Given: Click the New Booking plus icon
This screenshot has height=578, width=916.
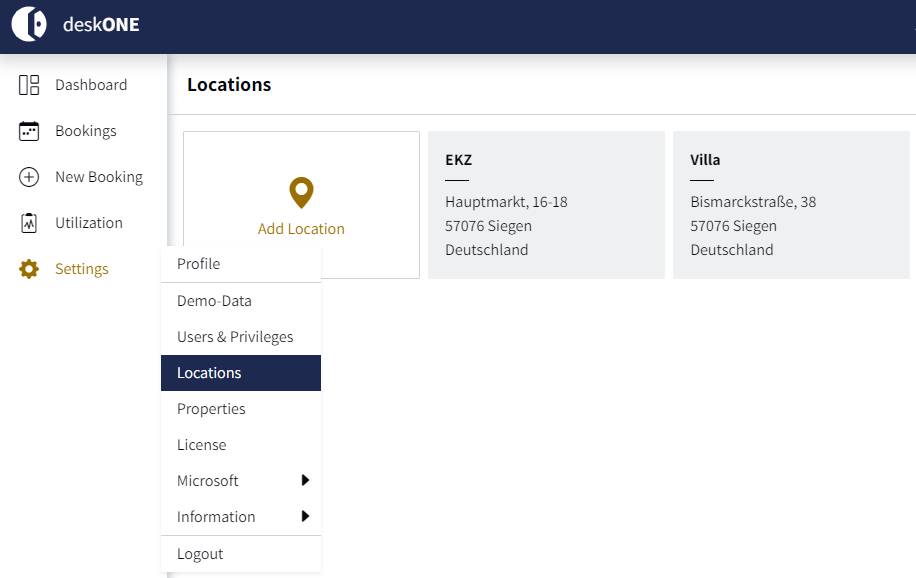Looking at the screenshot, I should pyautogui.click(x=29, y=176).
